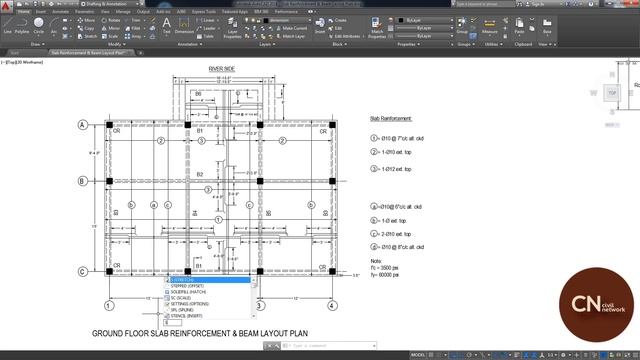Image resolution: width=640 pixels, height=360 pixels.
Task: Open the AutoCAD application menu
Action: 6,6
